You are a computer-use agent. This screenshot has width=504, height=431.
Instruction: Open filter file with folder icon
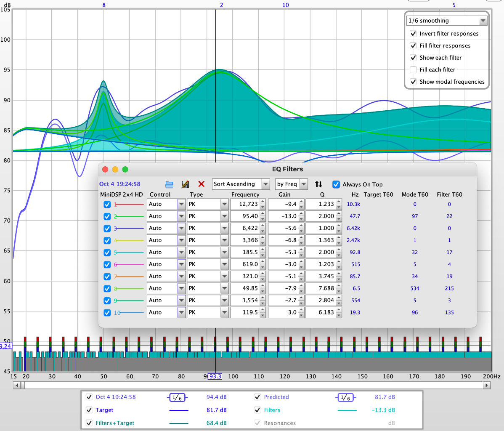169,184
